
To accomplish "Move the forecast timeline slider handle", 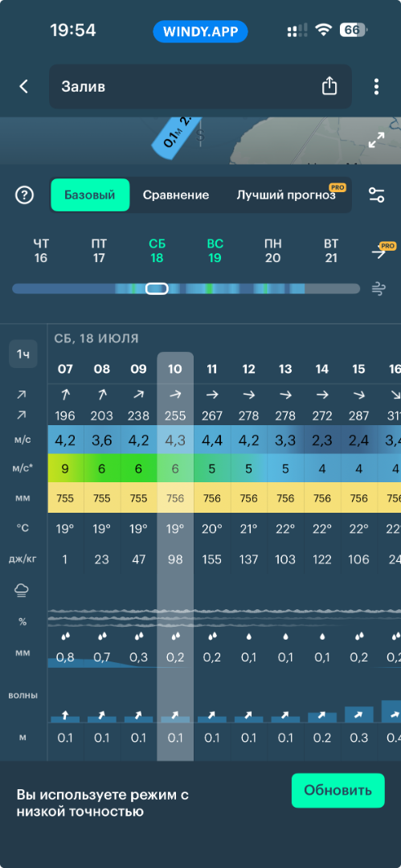I will pyautogui.click(x=157, y=289).
